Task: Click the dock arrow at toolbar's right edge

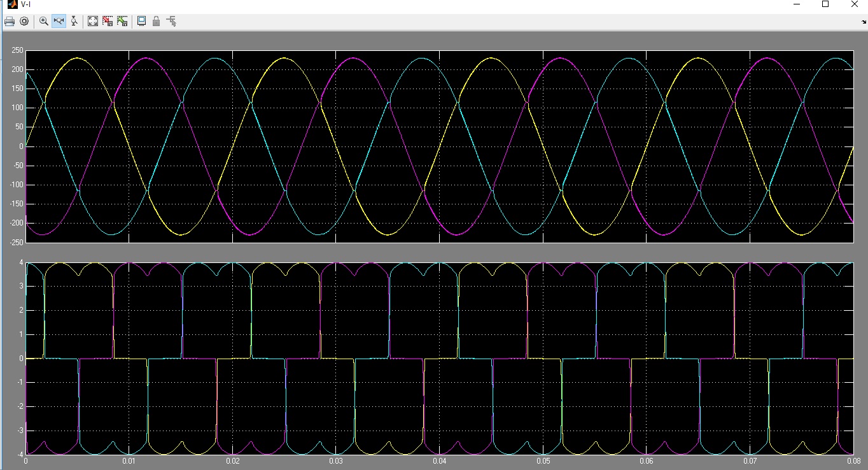Action: click(863, 22)
